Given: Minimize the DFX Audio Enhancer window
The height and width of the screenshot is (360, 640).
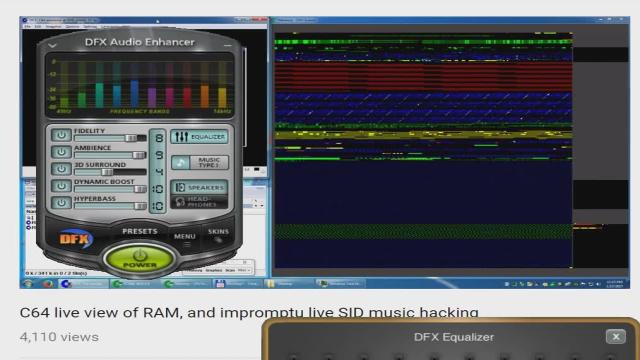Looking at the screenshot, I should point(228,45).
